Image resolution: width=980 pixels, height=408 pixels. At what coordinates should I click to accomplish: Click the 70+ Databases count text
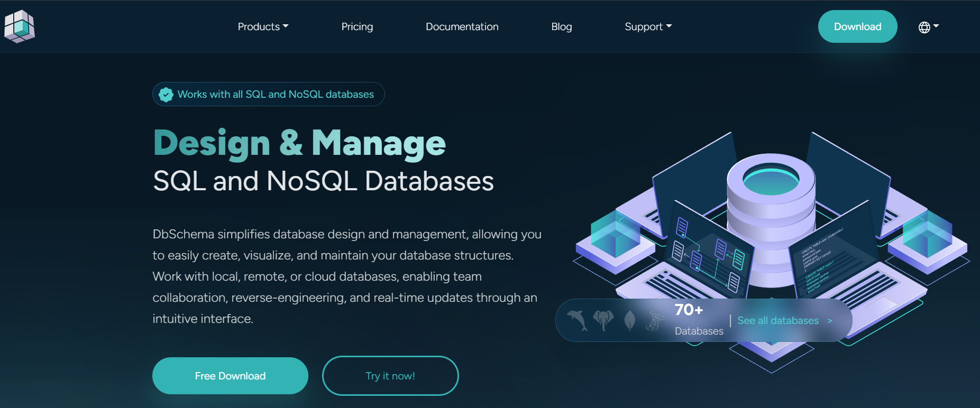(699, 319)
